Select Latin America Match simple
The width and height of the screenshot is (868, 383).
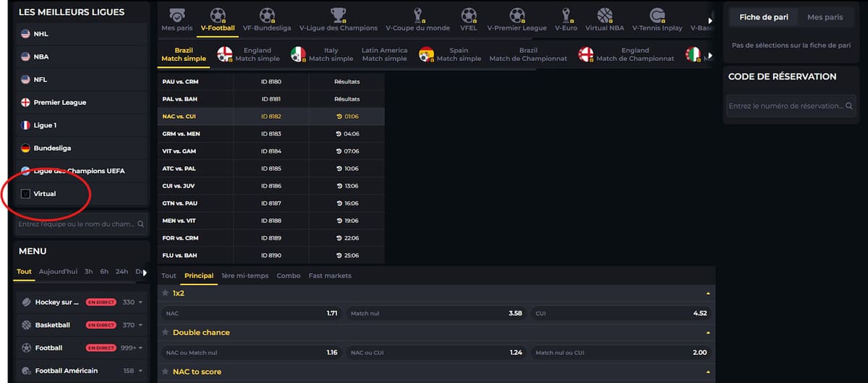(x=384, y=54)
